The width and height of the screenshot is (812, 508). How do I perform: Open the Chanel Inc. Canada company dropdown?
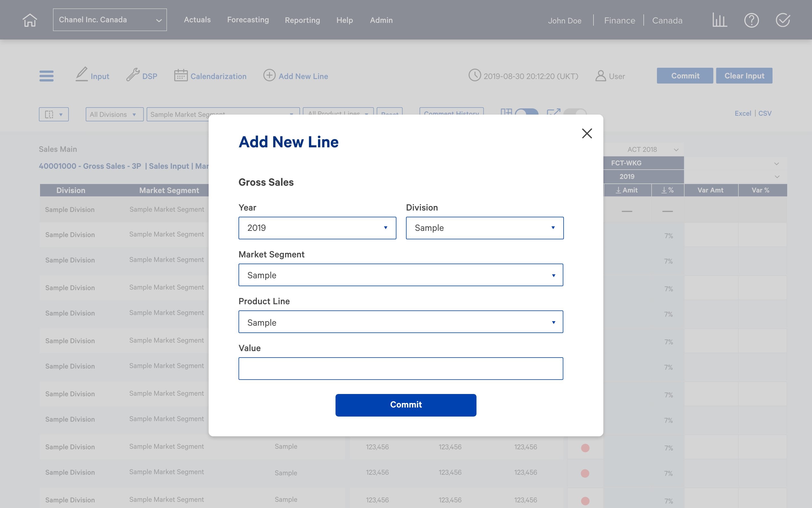pos(110,20)
